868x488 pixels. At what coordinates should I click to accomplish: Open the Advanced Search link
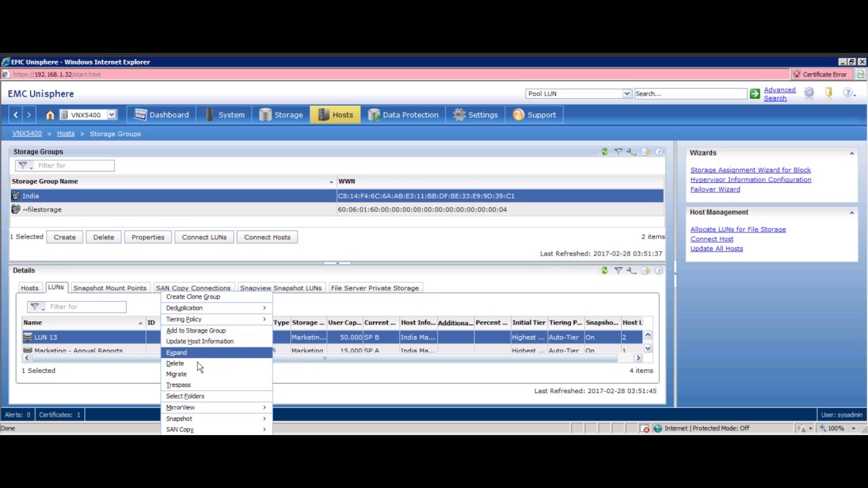coord(780,94)
